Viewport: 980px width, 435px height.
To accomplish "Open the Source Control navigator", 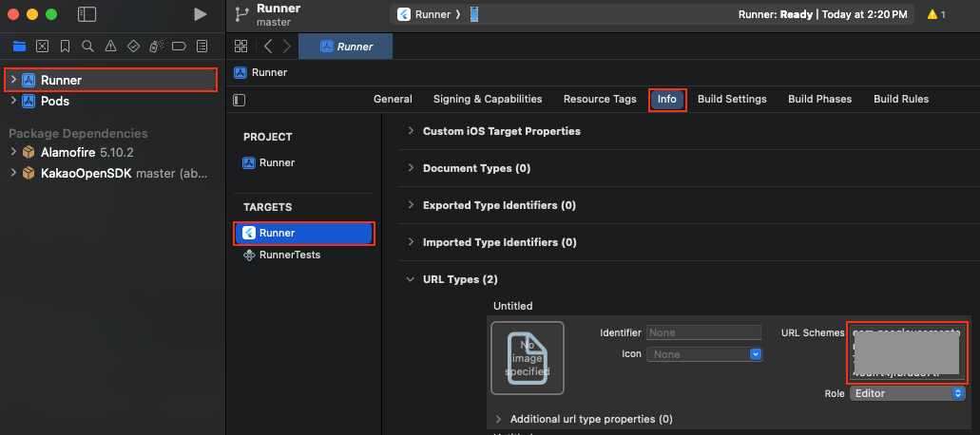I will [x=42, y=46].
